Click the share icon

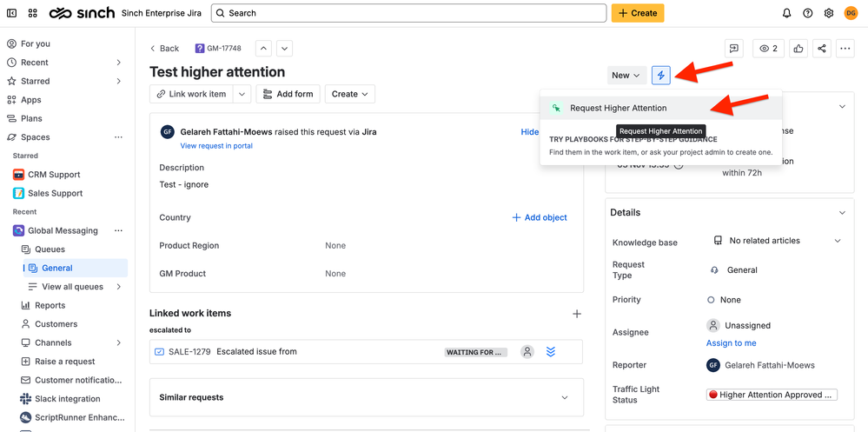coord(822,49)
